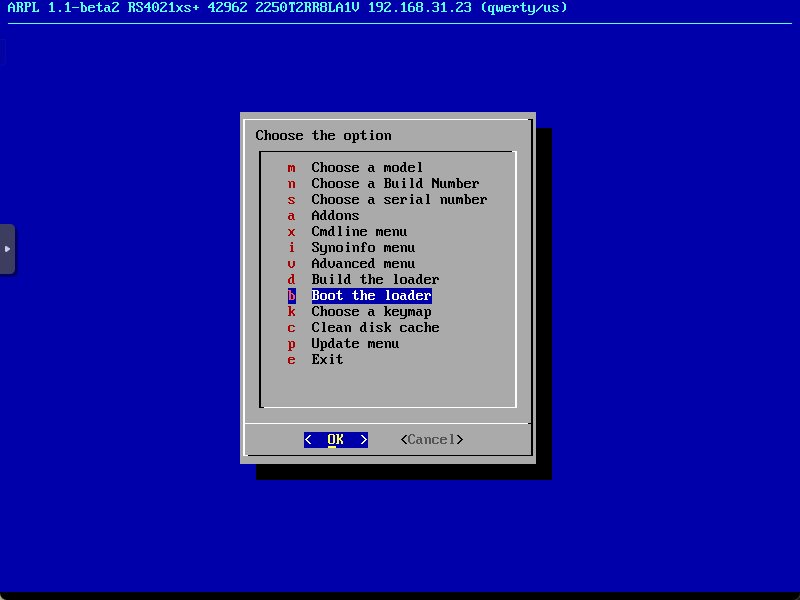Click the highlighted 'b' hotkey letter
Image resolution: width=800 pixels, height=600 pixels.
point(292,296)
